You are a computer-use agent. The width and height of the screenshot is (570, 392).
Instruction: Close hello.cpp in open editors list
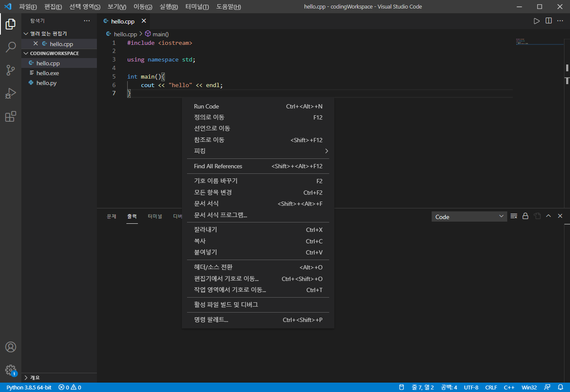[36, 44]
